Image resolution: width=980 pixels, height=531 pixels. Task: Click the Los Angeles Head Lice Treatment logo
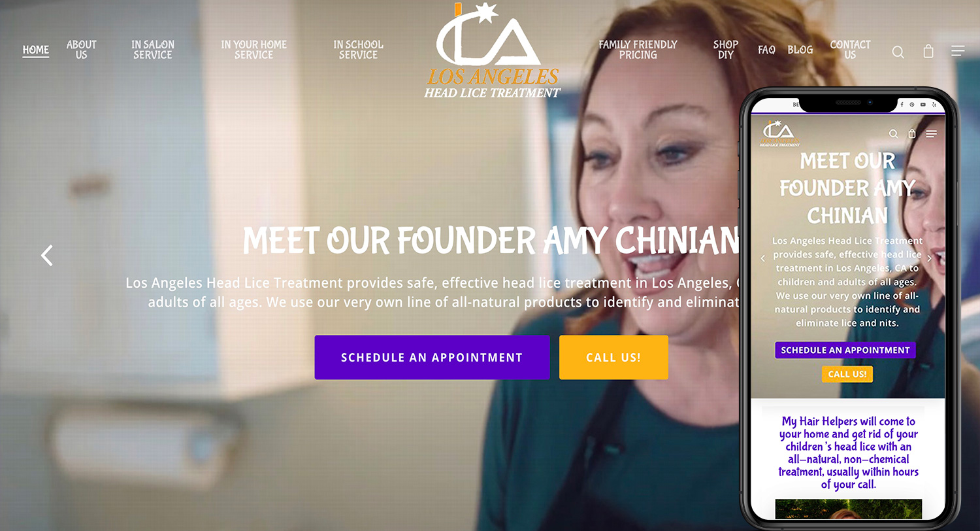click(492, 50)
